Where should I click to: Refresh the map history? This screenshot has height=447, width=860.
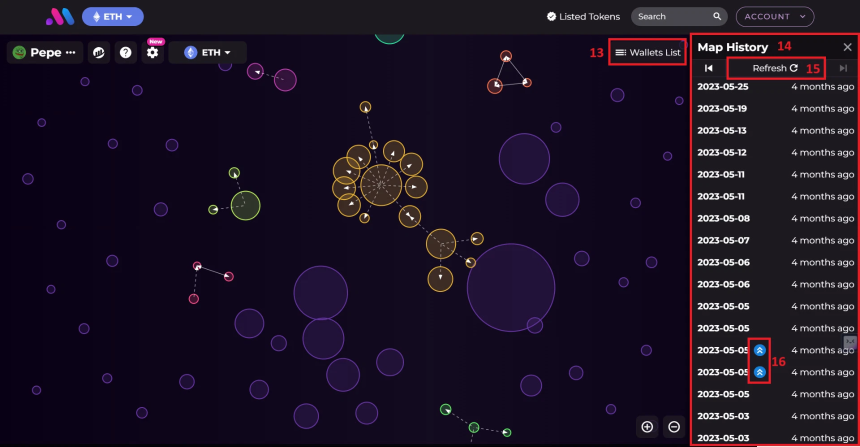click(x=775, y=68)
